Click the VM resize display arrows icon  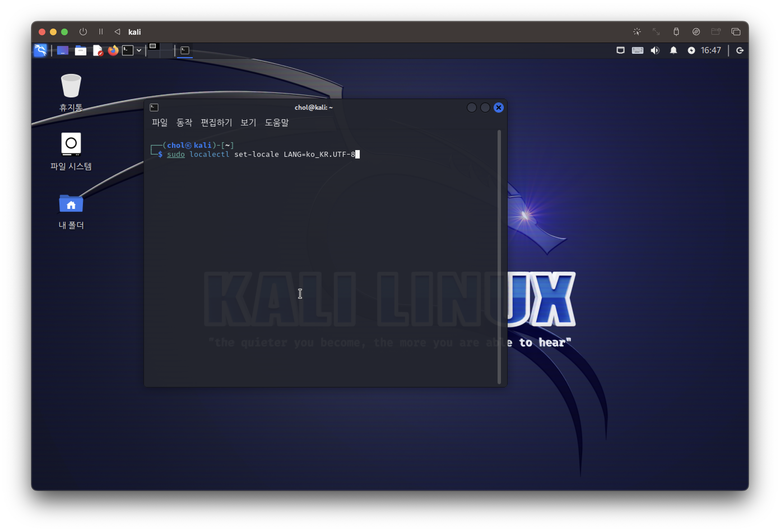click(656, 32)
